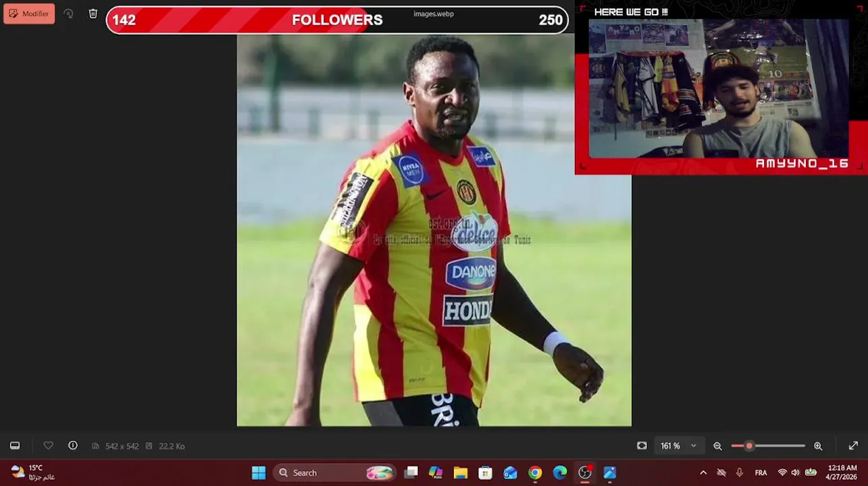This screenshot has width=868, height=486.
Task: Open the Copilot taskbar icon
Action: pos(436,473)
